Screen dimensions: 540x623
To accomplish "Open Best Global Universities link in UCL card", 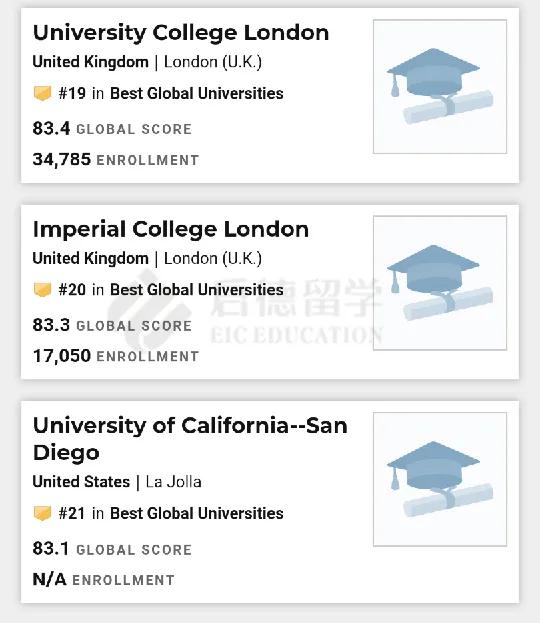I will point(197,93).
